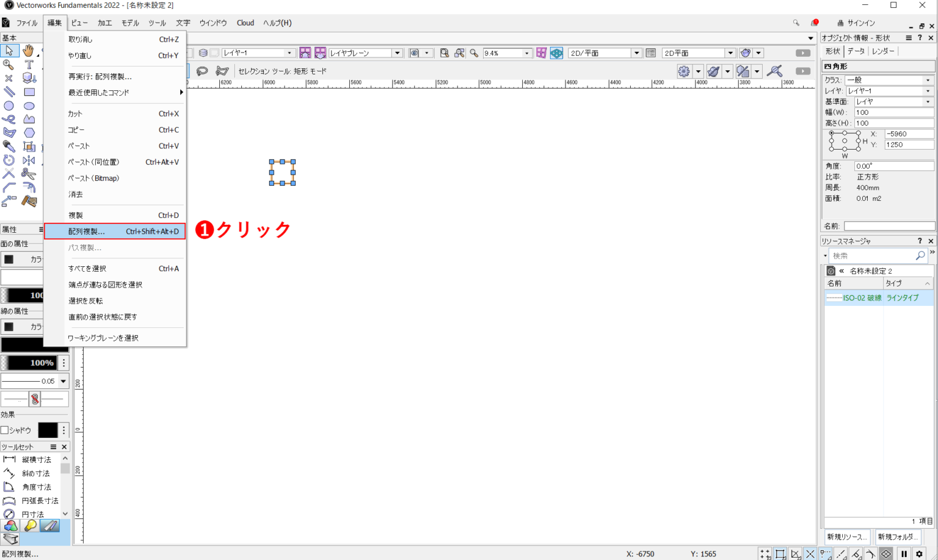Image resolution: width=938 pixels, height=560 pixels.
Task: Toggle the line thickness link lock
Action: coord(35,399)
